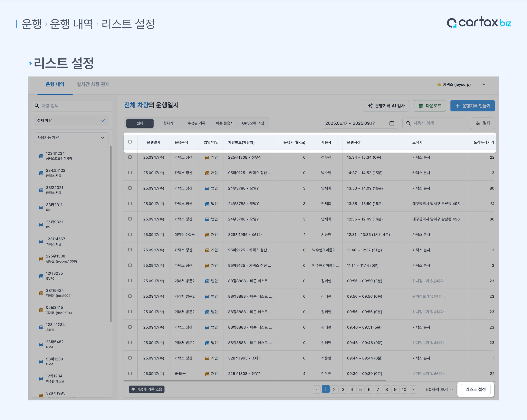
Task: Click the AI sparkle icon on 운행기록 AI 검사
Action: (370, 106)
